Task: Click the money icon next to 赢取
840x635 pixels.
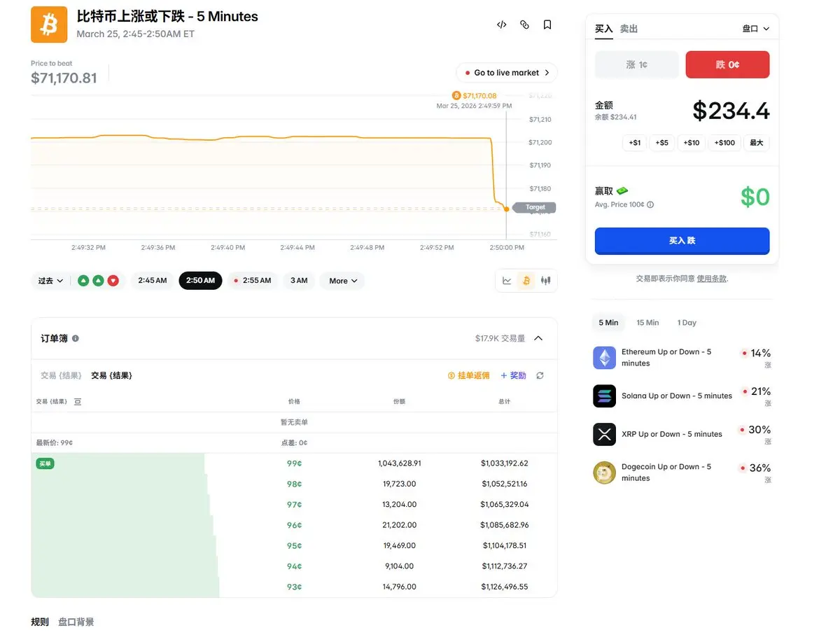Action: point(622,191)
